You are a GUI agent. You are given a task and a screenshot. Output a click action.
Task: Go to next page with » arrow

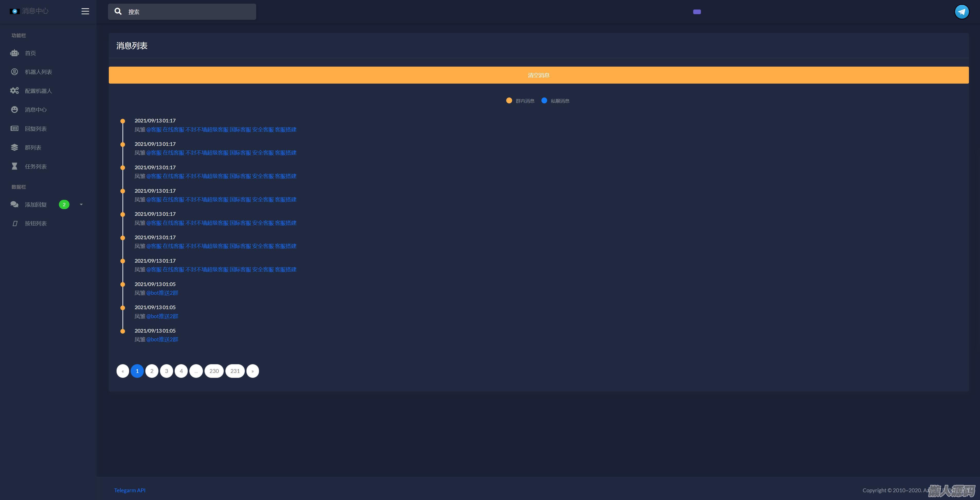point(253,371)
